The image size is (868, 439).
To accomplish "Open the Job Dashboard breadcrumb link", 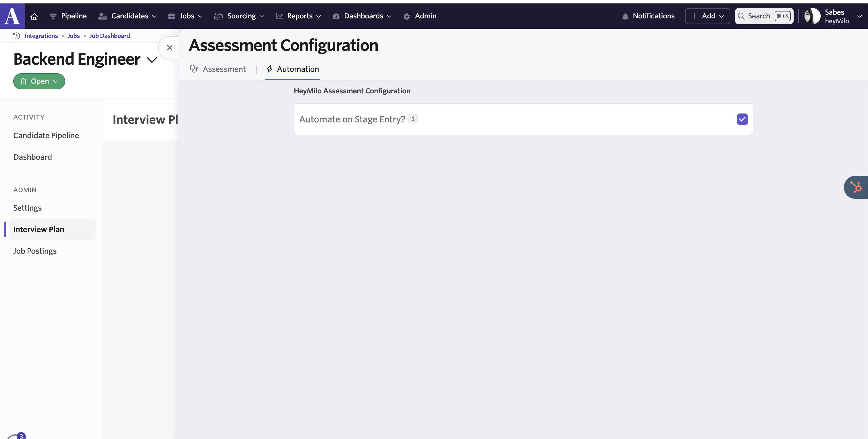I will coord(109,36).
